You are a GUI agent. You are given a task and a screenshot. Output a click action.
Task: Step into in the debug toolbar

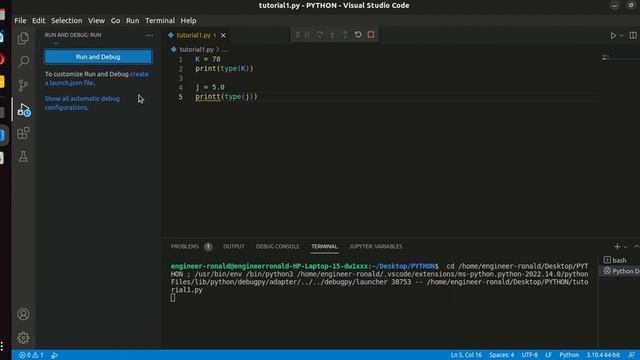point(332,35)
